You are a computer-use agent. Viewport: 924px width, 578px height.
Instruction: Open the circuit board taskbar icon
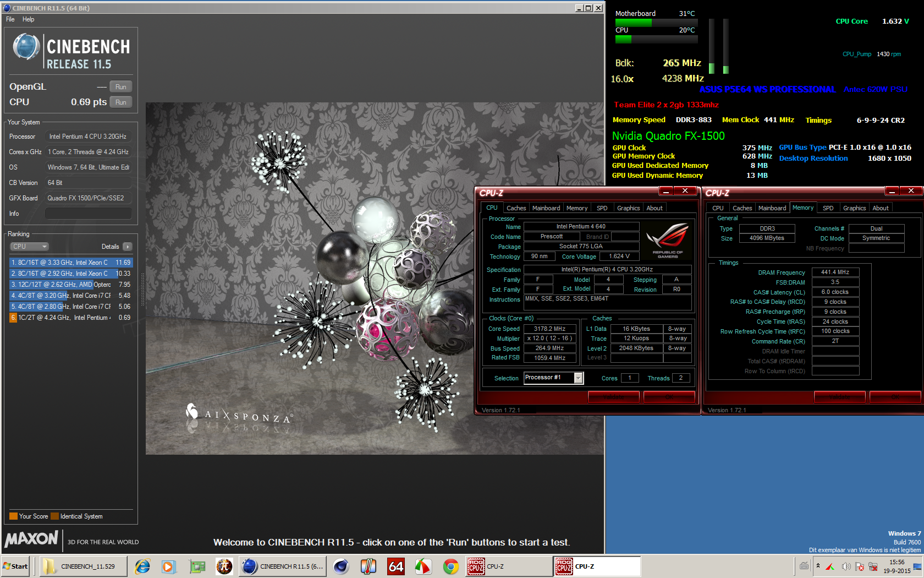[x=197, y=566]
